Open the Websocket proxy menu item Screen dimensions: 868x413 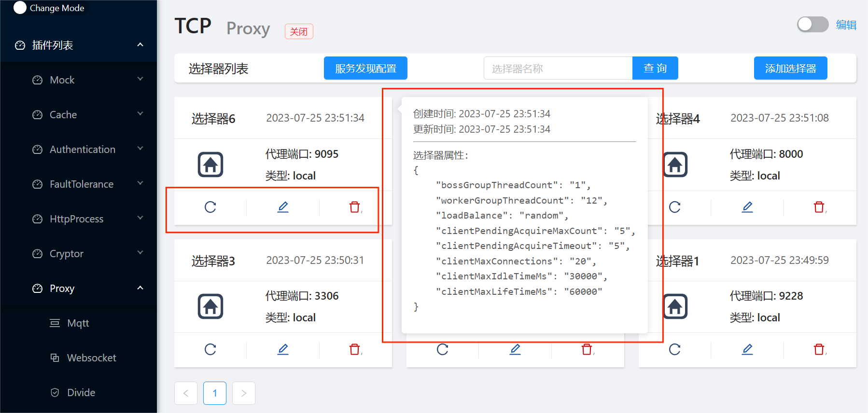coord(91,358)
